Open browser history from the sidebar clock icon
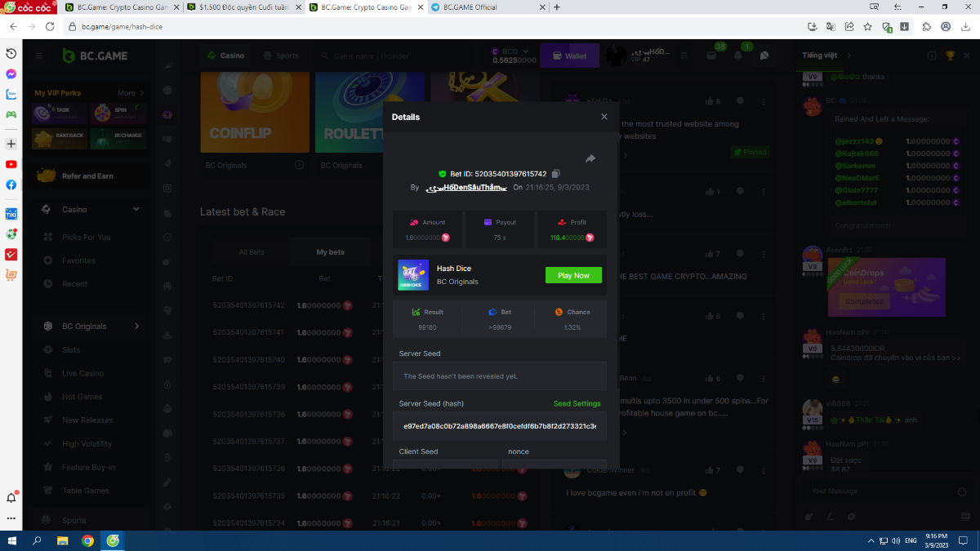 (11, 53)
